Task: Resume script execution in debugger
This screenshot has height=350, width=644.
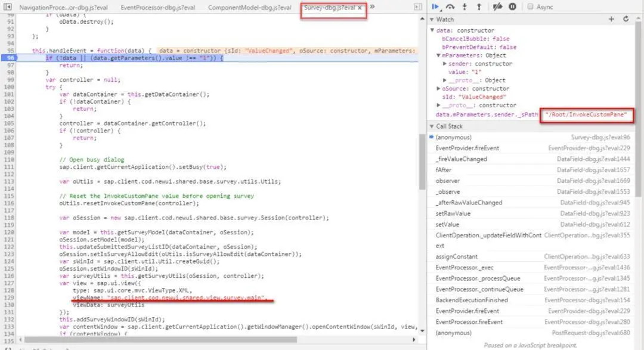Action: [435, 7]
